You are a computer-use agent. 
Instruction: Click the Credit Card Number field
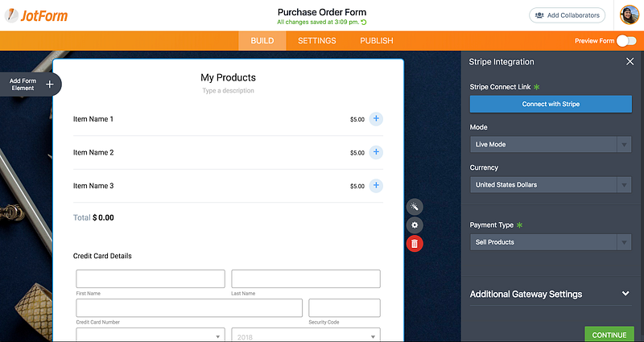[189, 308]
